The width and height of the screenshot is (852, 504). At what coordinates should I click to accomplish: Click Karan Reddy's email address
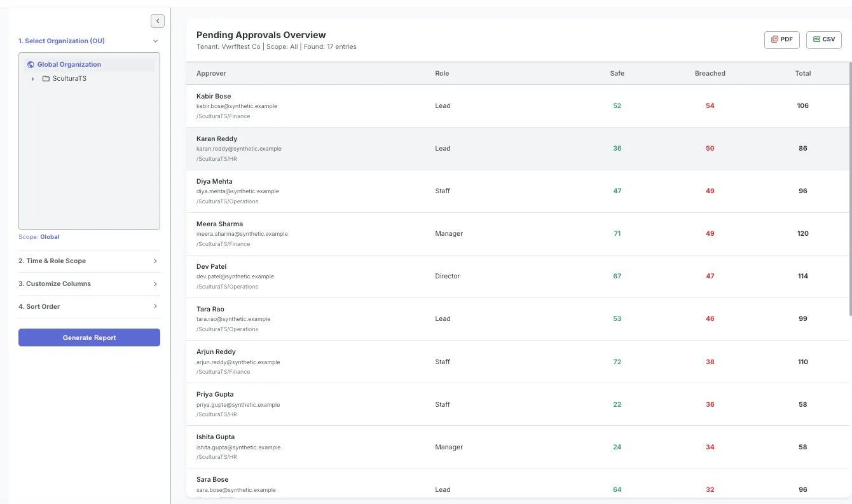[x=239, y=149]
